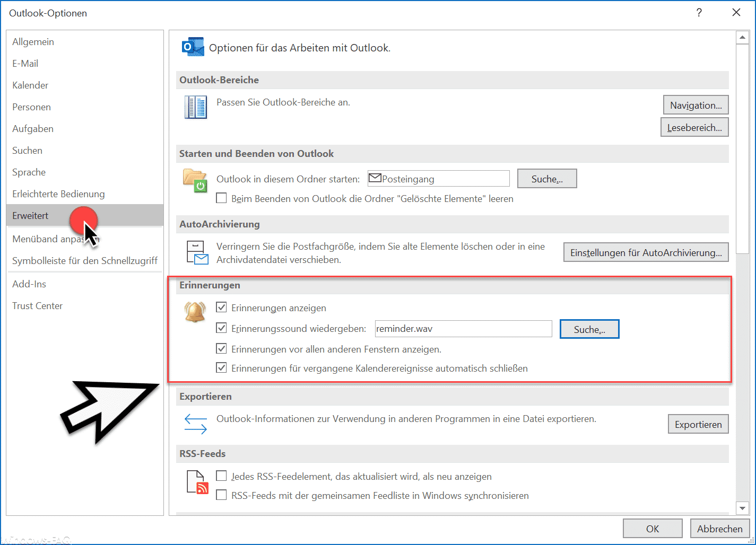Viewport: 756px width, 545px height.
Task: Click the start folder icon with green power symbol
Action: click(x=195, y=181)
